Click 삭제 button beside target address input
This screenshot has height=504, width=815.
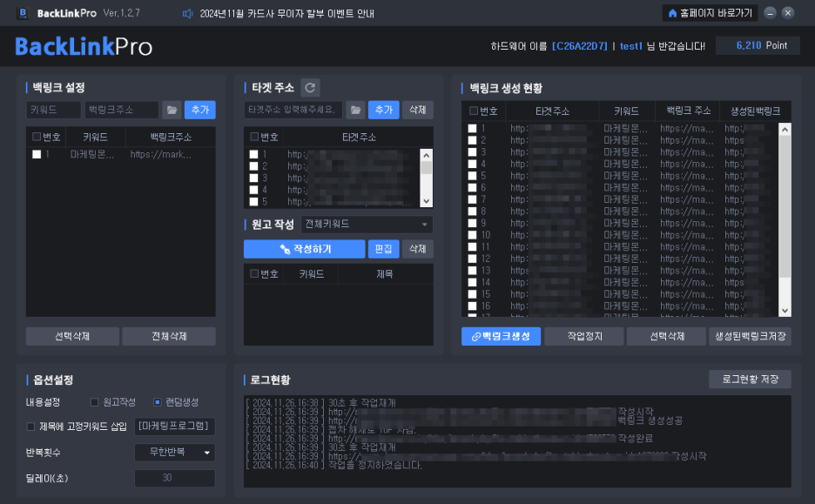[x=417, y=110]
